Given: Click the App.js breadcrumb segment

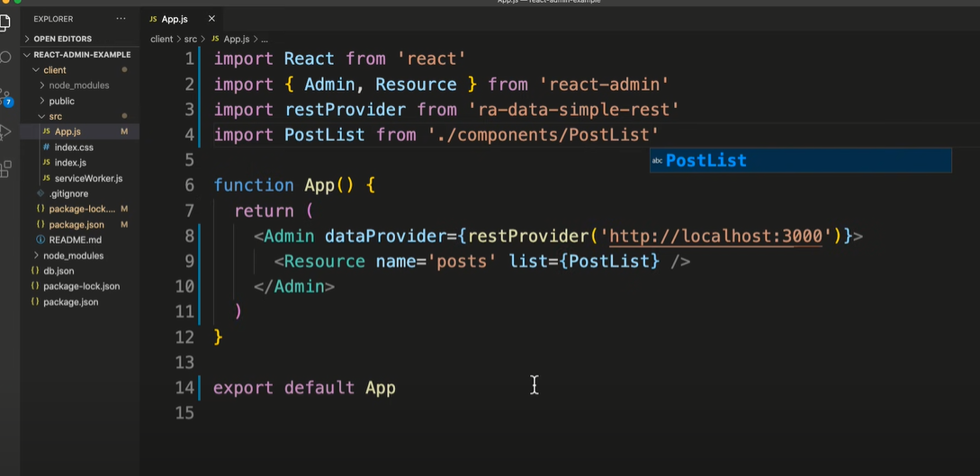Looking at the screenshot, I should click(x=236, y=39).
